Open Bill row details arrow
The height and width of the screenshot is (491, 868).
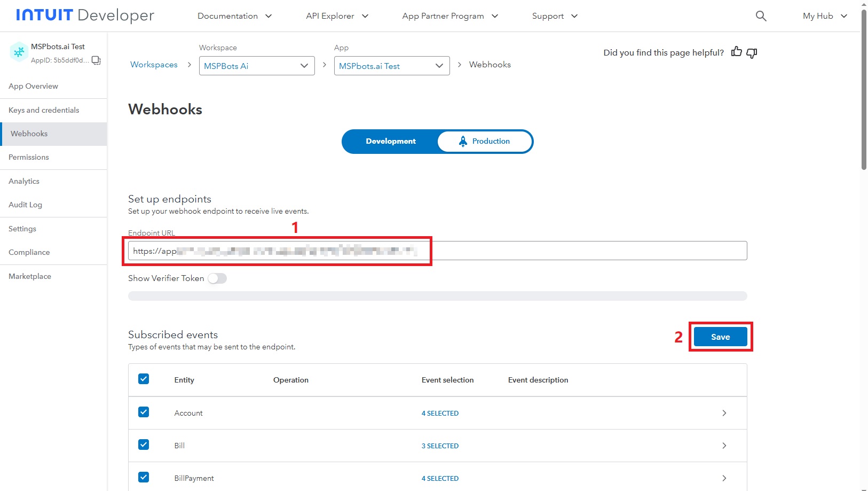click(x=724, y=446)
